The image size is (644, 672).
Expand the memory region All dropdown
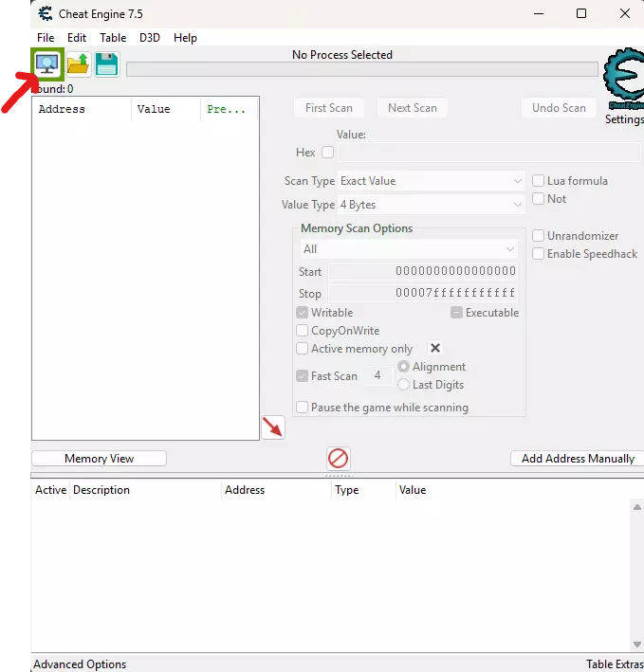coord(409,249)
